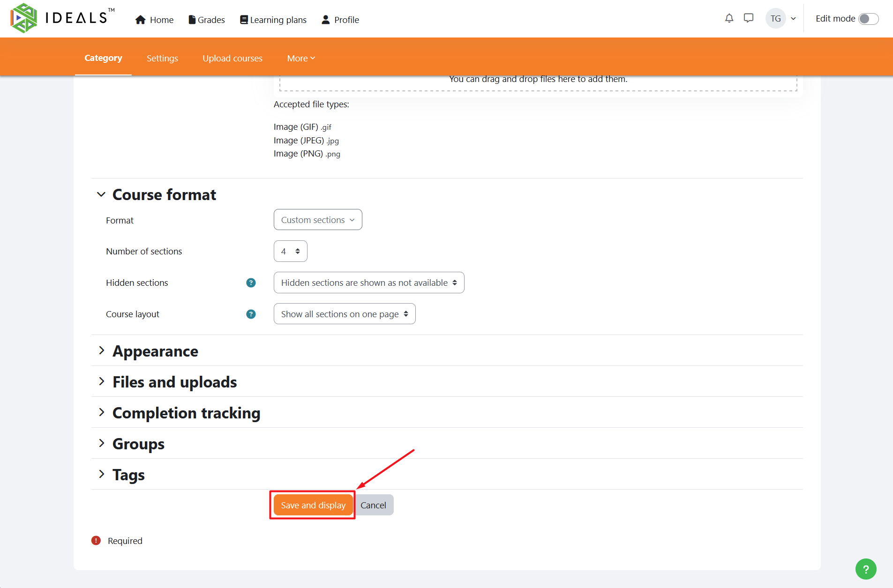The height and width of the screenshot is (588, 893).
Task: Open the More menu
Action: pyautogui.click(x=301, y=58)
